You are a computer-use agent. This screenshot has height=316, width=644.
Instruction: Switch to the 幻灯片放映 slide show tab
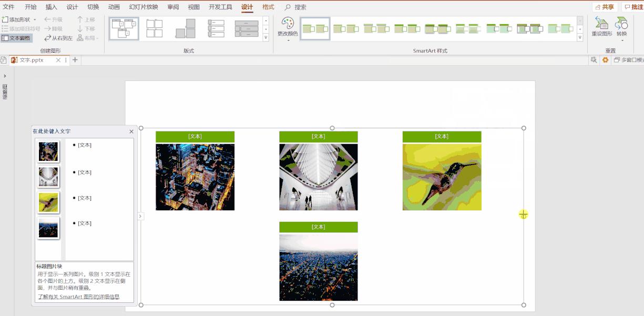click(144, 7)
